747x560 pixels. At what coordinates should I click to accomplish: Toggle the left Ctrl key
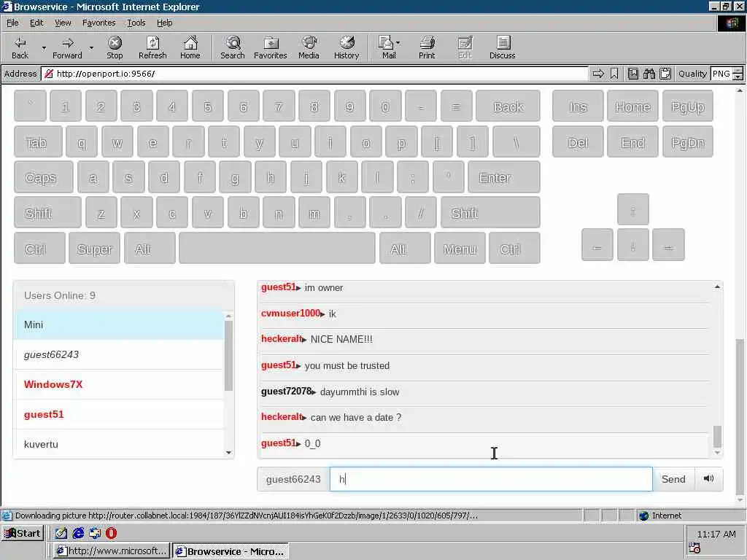39,248
